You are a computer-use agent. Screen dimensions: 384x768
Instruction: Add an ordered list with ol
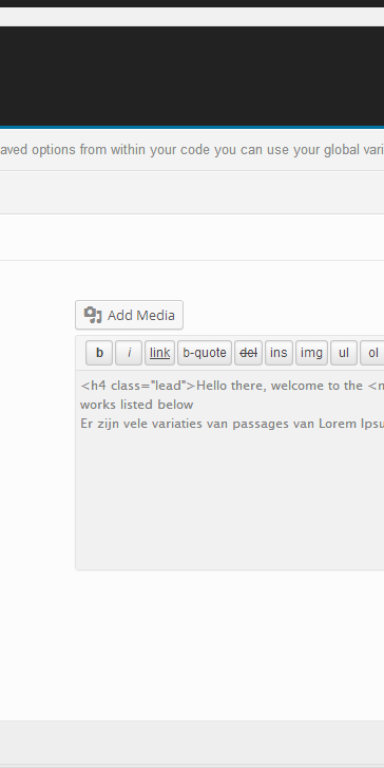pyautogui.click(x=372, y=353)
